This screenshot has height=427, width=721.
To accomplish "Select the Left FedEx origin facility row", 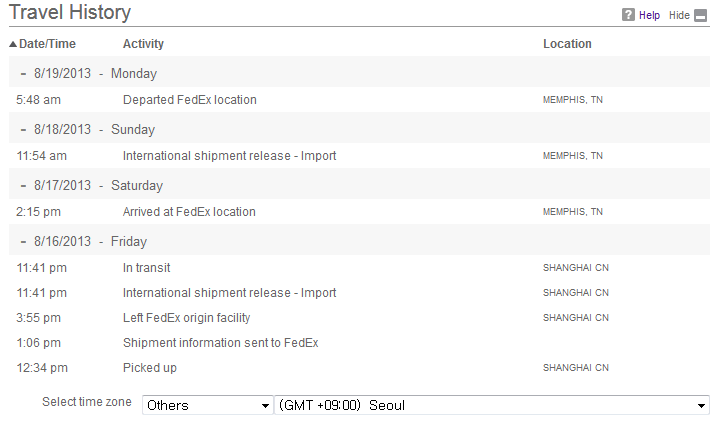I will [359, 318].
